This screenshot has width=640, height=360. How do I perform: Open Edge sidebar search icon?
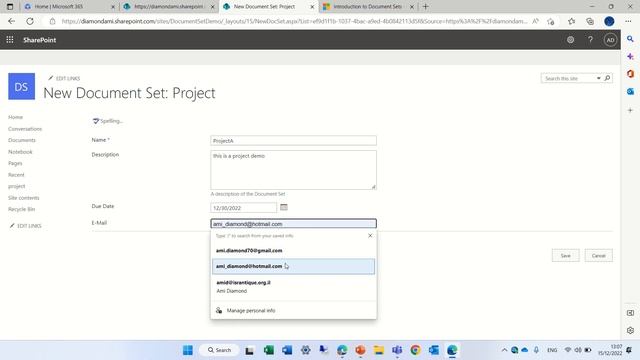[x=630, y=39]
